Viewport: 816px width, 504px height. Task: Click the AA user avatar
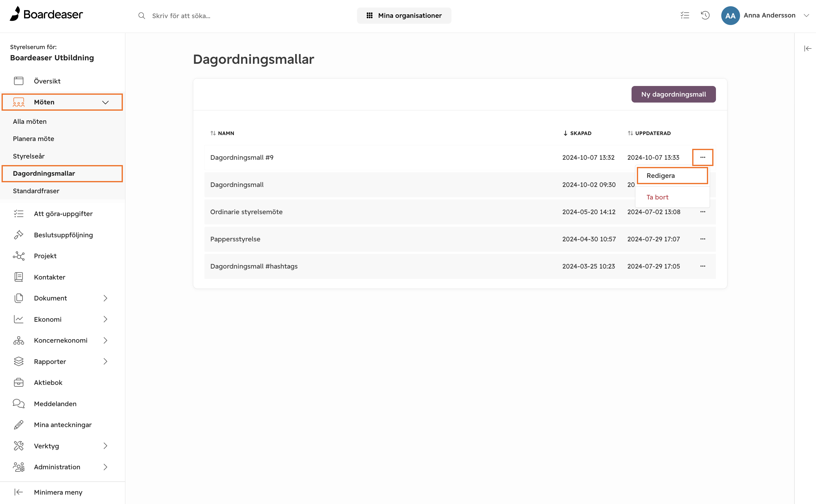click(730, 15)
